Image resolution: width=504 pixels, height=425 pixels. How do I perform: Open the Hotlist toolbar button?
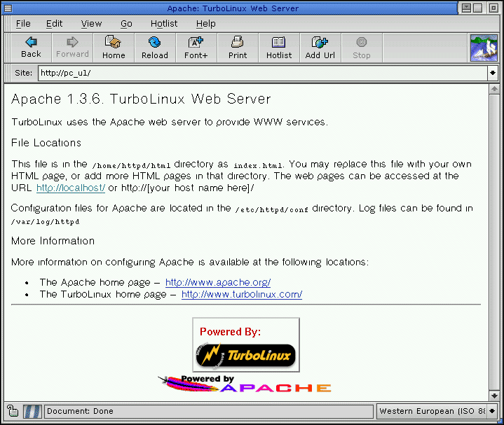click(279, 48)
